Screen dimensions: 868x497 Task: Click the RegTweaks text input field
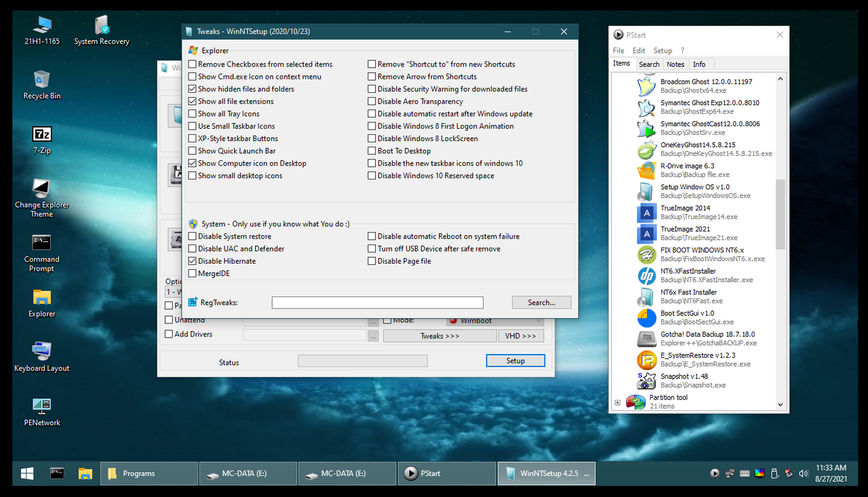click(x=377, y=303)
